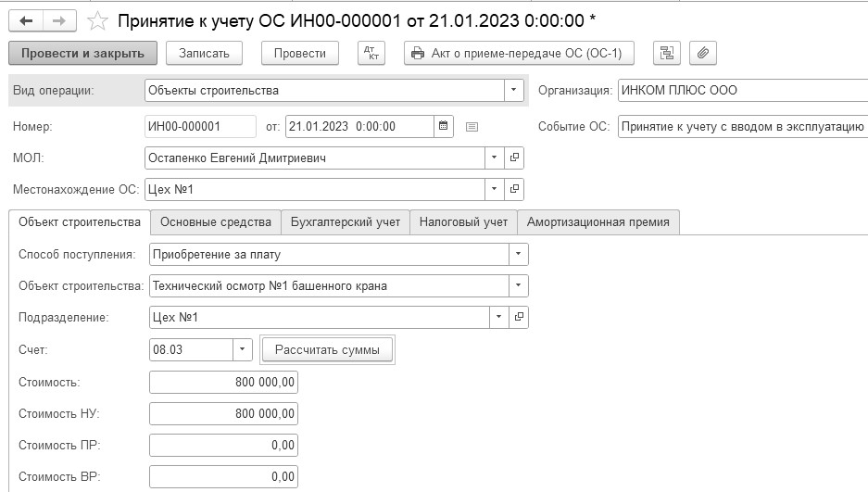Click Провести и закрыть button
The height and width of the screenshot is (492, 868).
[x=83, y=53]
